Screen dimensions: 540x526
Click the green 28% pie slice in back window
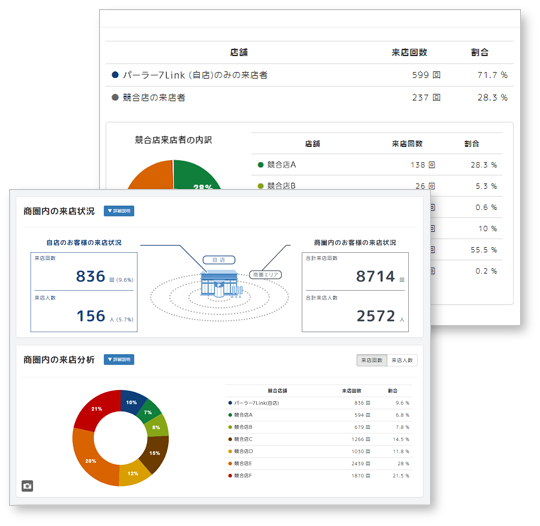point(195,176)
